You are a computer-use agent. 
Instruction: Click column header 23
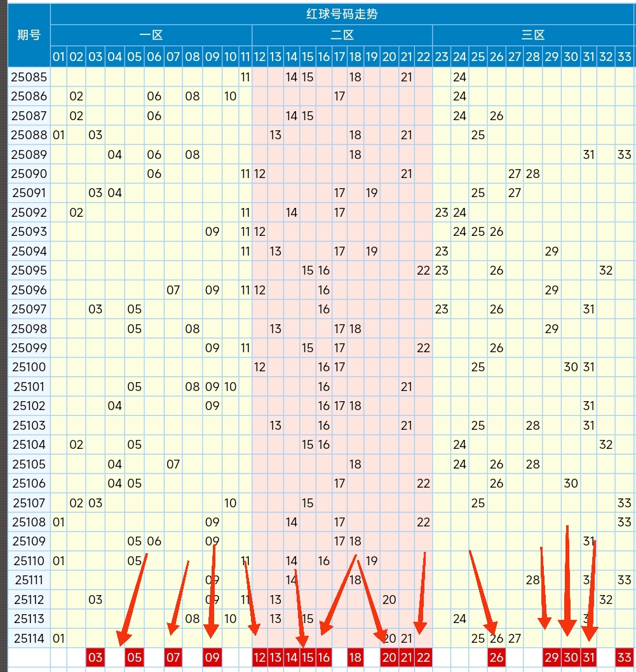coord(442,57)
